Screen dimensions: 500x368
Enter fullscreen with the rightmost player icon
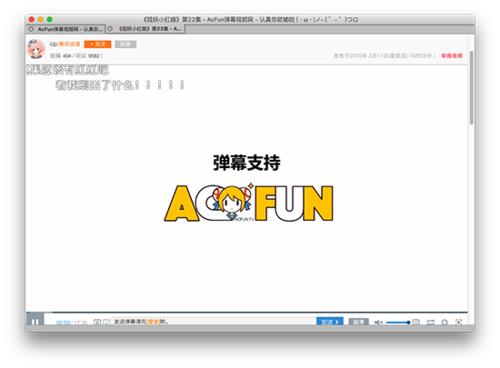point(459,322)
